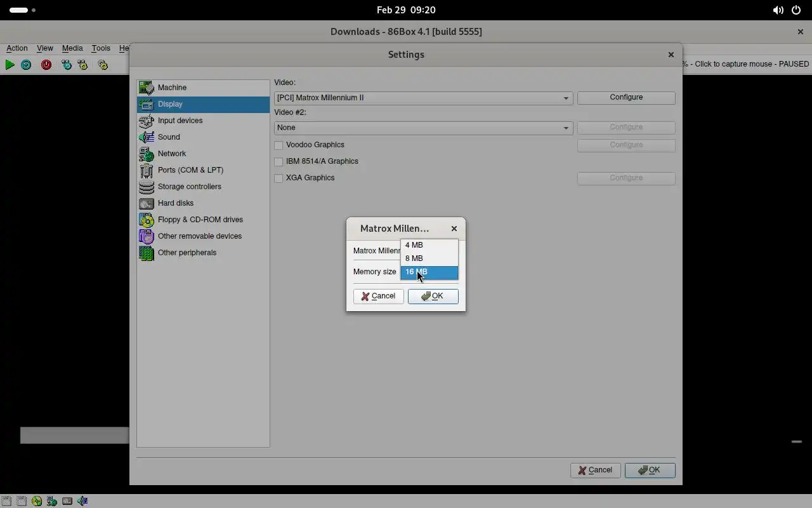
Task: Open the Hard disks category
Action: click(x=203, y=203)
